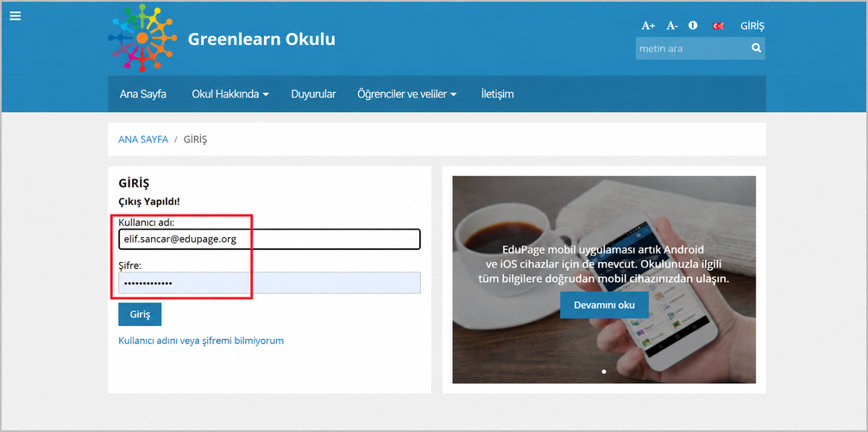Toggle the high contrast icon
Viewport: 868px width, 432px height.
pyautogui.click(x=693, y=26)
